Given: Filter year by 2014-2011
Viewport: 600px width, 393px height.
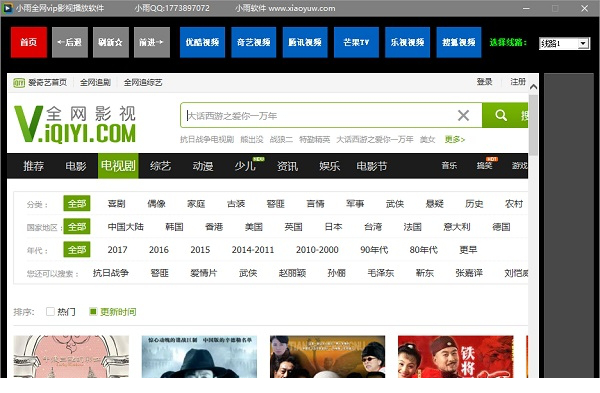Looking at the screenshot, I should pyautogui.click(x=253, y=250).
